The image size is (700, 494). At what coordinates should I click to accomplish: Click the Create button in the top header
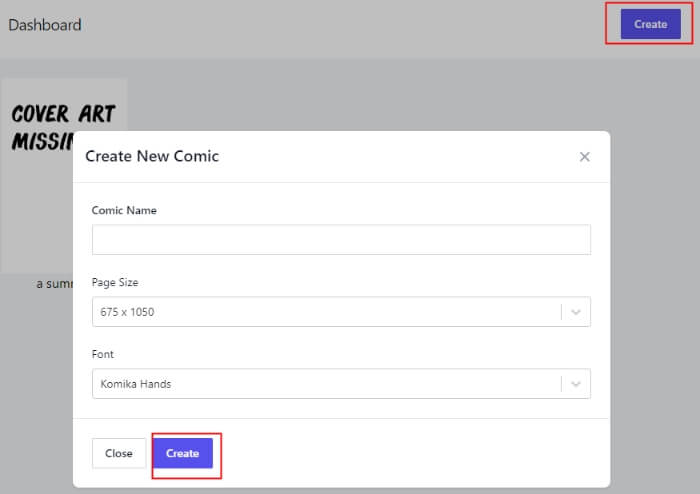click(650, 24)
